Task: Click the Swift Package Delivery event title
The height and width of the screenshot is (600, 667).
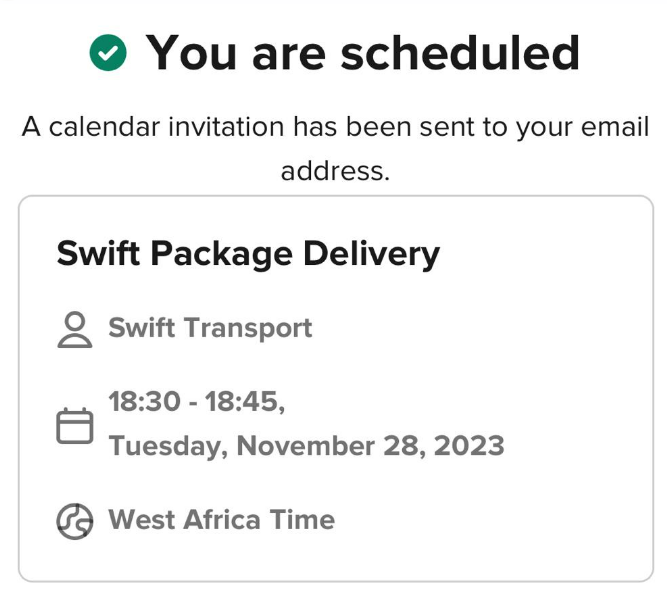Action: (x=248, y=254)
